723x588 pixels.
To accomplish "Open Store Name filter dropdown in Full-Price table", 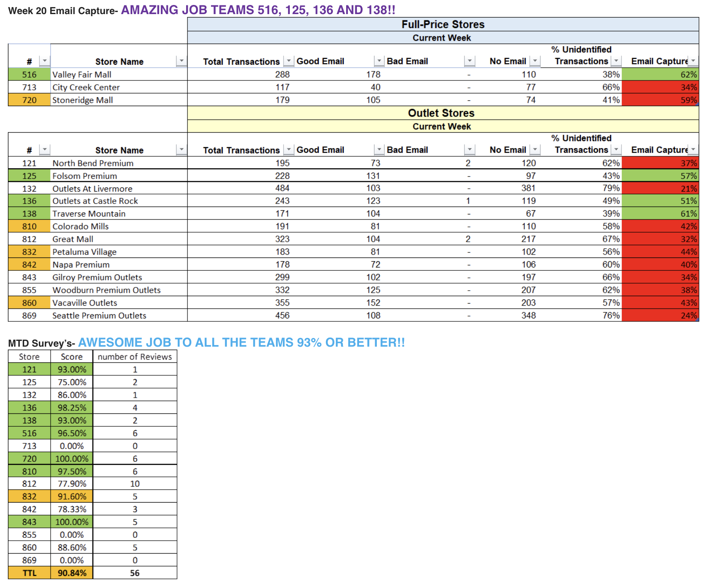I will click(x=181, y=61).
